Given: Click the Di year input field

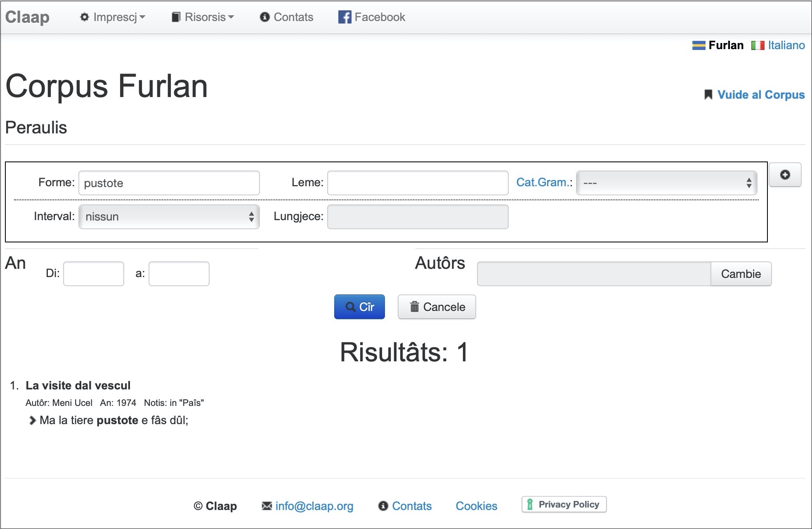Looking at the screenshot, I should (94, 274).
